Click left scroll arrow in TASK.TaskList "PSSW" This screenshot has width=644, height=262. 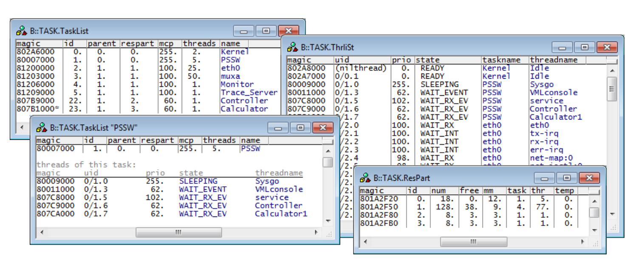(42, 233)
